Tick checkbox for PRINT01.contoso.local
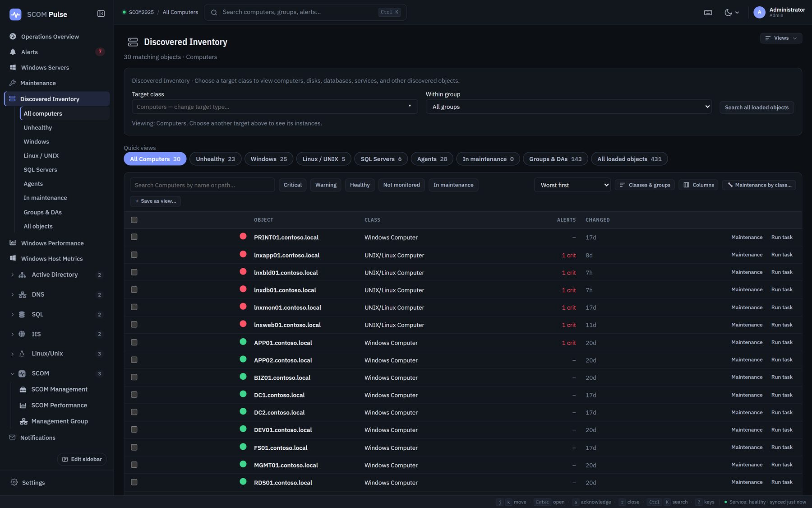 tap(134, 237)
